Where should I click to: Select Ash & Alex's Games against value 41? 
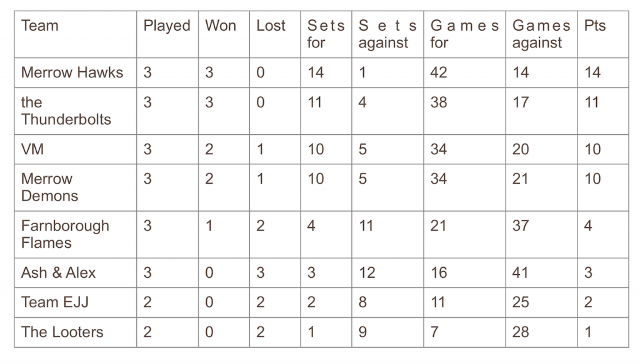[521, 273]
